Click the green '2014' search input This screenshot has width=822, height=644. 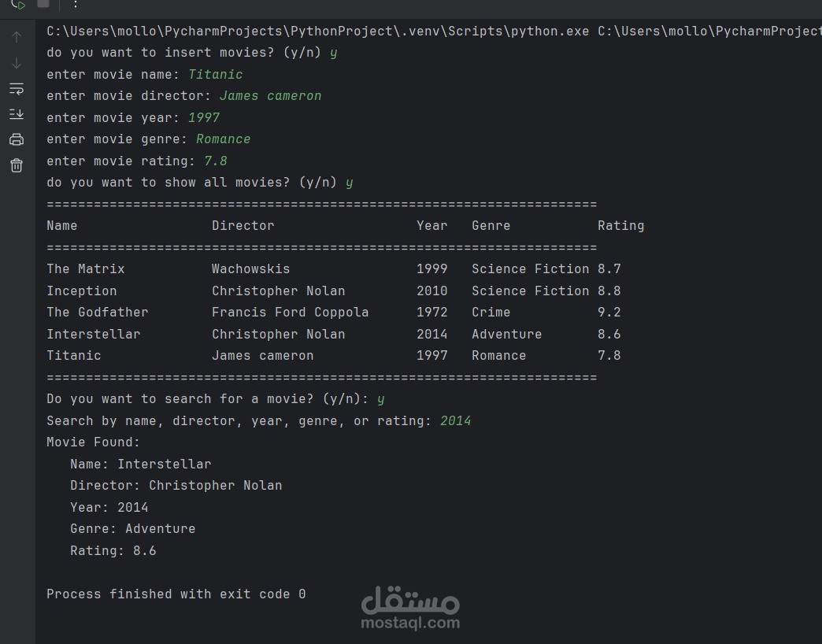pyautogui.click(x=455, y=421)
